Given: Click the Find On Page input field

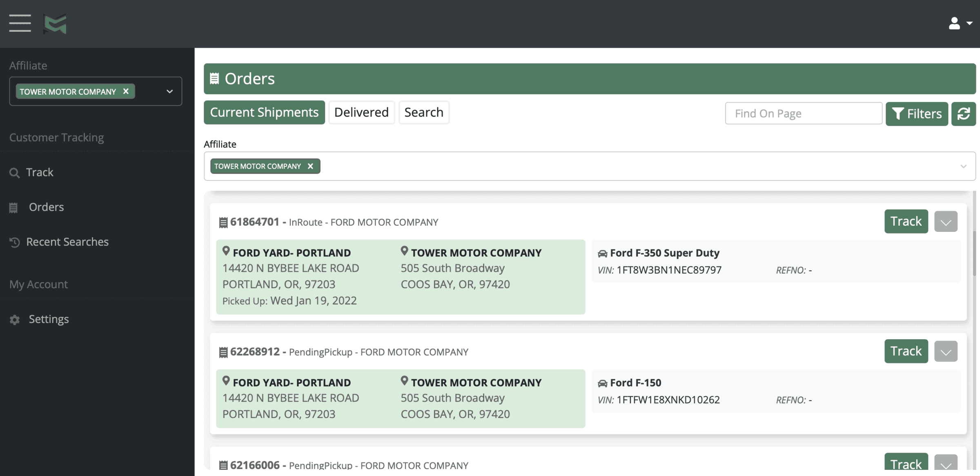Looking at the screenshot, I should pos(803,113).
